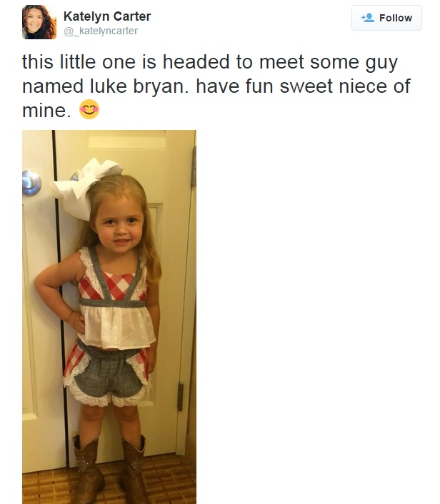Click the add-person icon in the Follow button
Viewport: 440px width, 504px height.
click(x=368, y=17)
